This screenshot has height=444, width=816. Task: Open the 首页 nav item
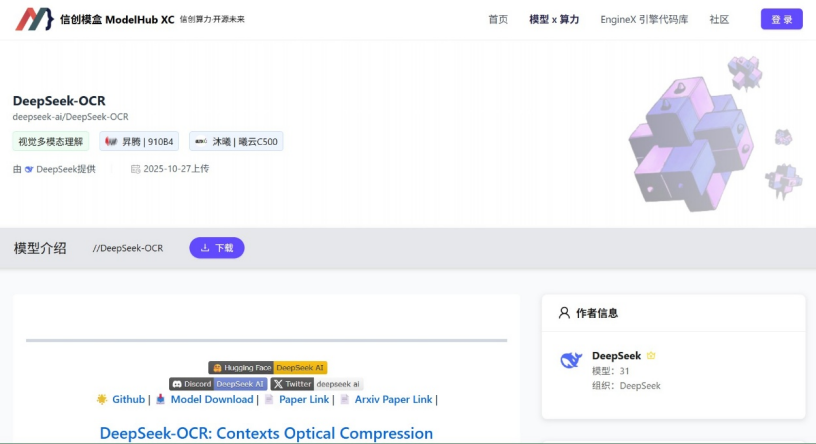[x=498, y=19]
